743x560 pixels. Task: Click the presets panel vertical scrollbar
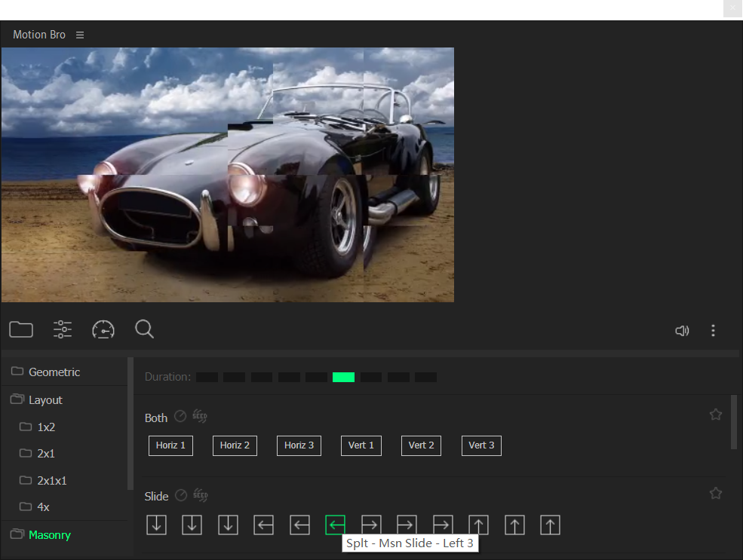tap(733, 422)
